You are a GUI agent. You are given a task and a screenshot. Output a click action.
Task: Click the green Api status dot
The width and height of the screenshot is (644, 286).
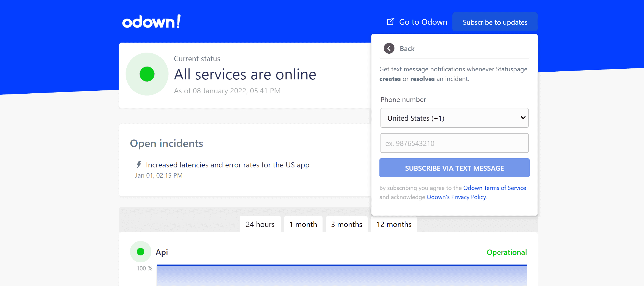(x=141, y=252)
